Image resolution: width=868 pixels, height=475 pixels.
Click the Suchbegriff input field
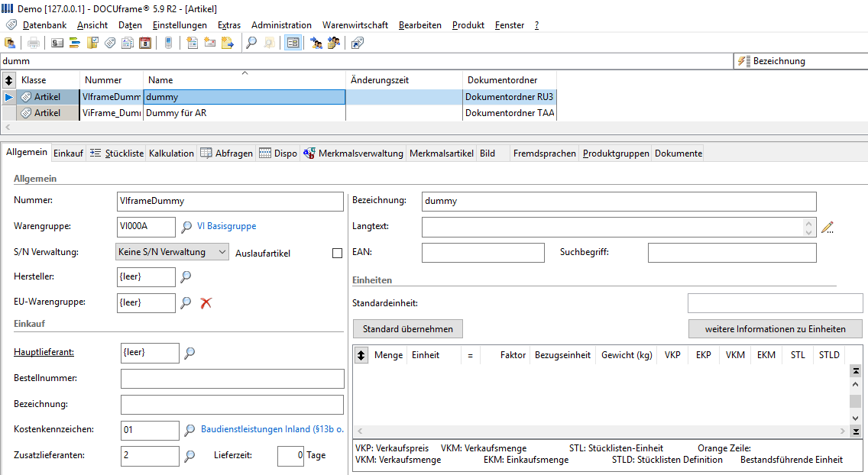point(732,253)
